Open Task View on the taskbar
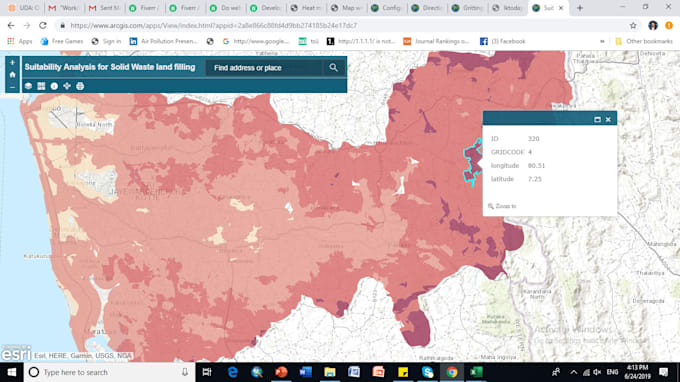 pyautogui.click(x=207, y=372)
